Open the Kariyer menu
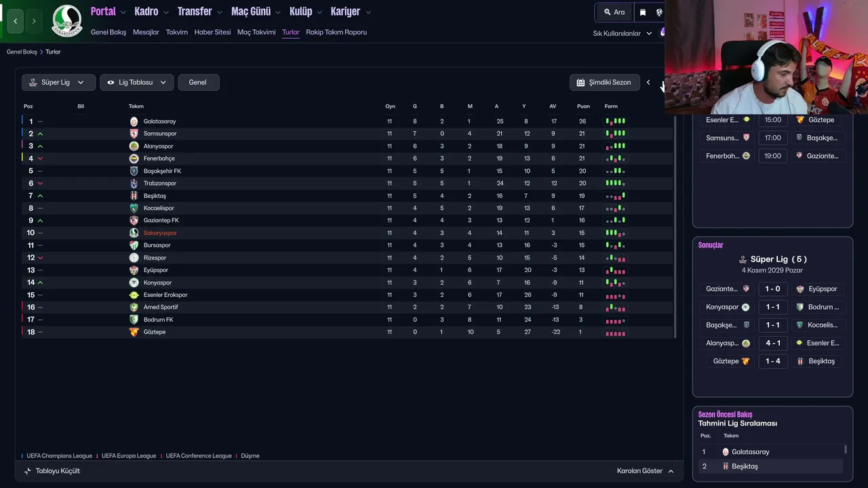The width and height of the screenshot is (868, 488). pyautogui.click(x=351, y=12)
